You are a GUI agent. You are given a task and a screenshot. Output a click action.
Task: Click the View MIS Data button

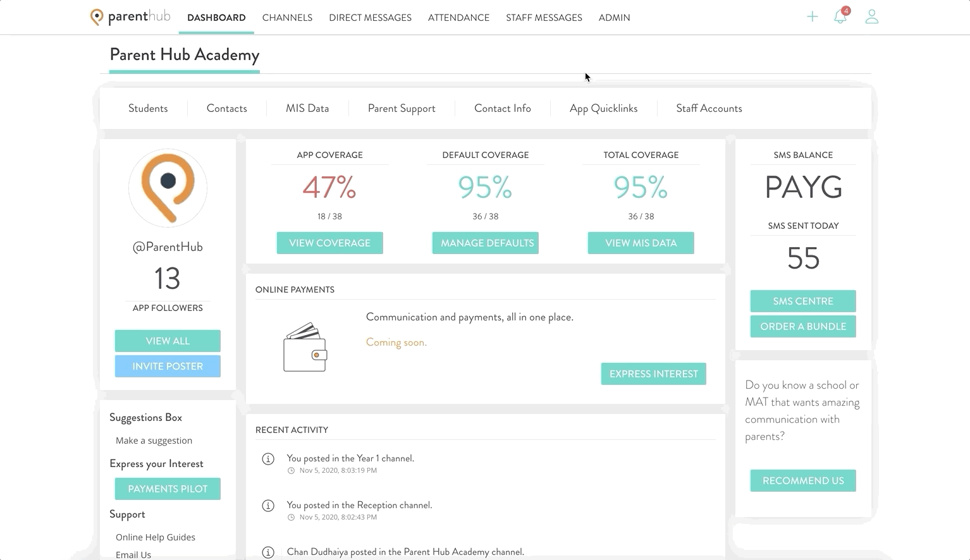tap(641, 243)
